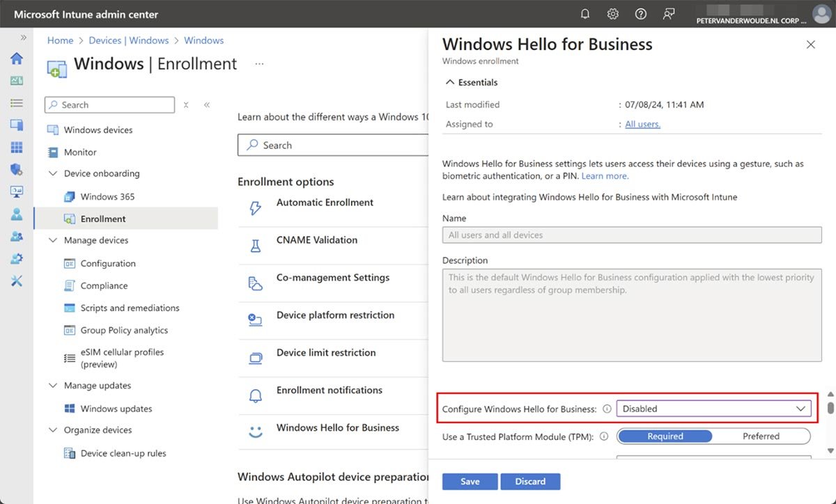Open Compliance under Manage devices
The height and width of the screenshot is (504, 836).
(104, 286)
